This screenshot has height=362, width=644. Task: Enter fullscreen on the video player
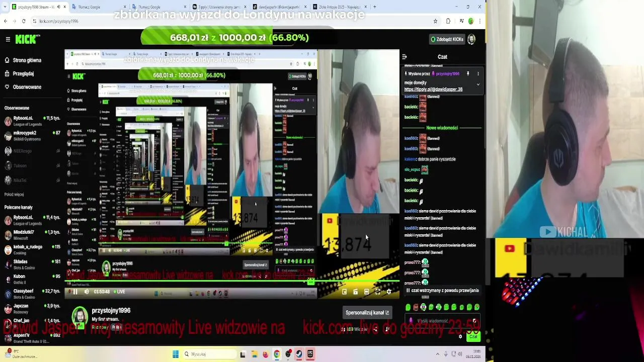click(378, 292)
